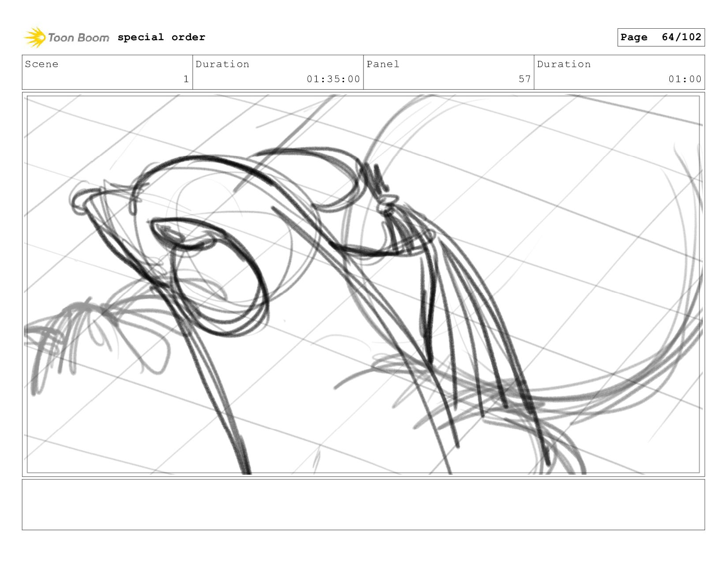Click the panel duration '01:00'
The height and width of the screenshot is (563, 728).
[685, 79]
